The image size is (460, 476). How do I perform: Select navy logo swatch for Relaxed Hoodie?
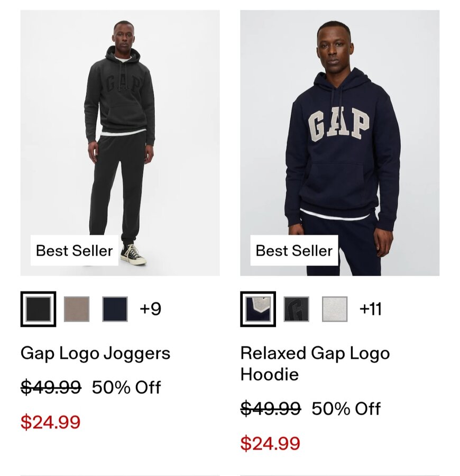click(258, 309)
